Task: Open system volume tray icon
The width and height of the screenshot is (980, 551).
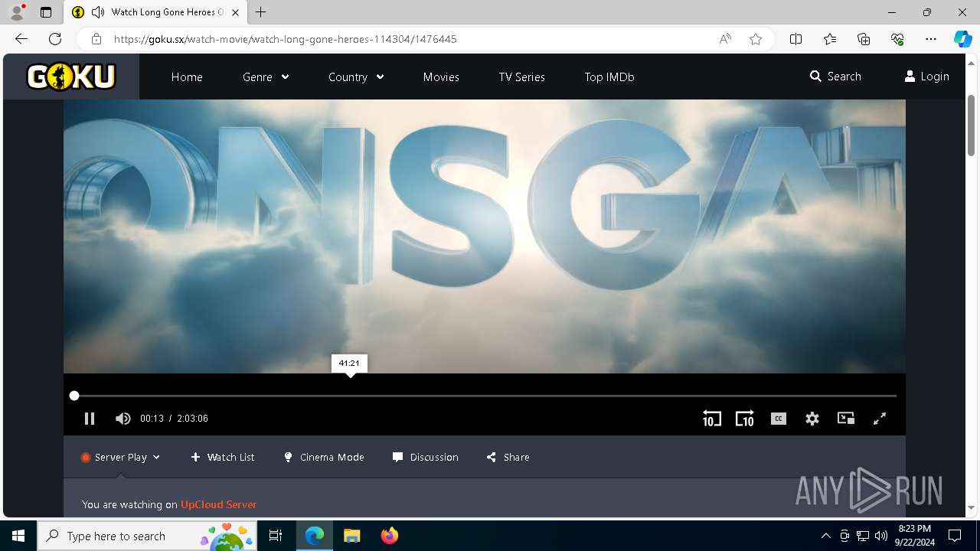Action: tap(881, 536)
